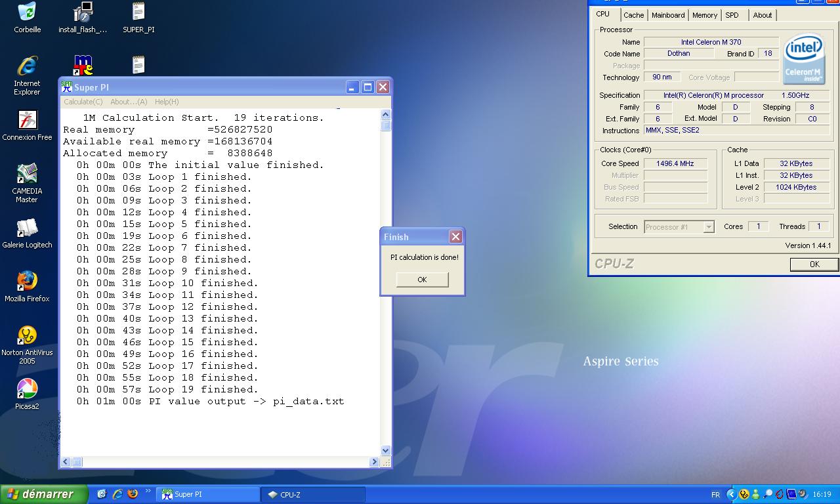Click Super PI horizontal scroll right arrow
This screenshot has height=504, width=840.
coord(374,462)
